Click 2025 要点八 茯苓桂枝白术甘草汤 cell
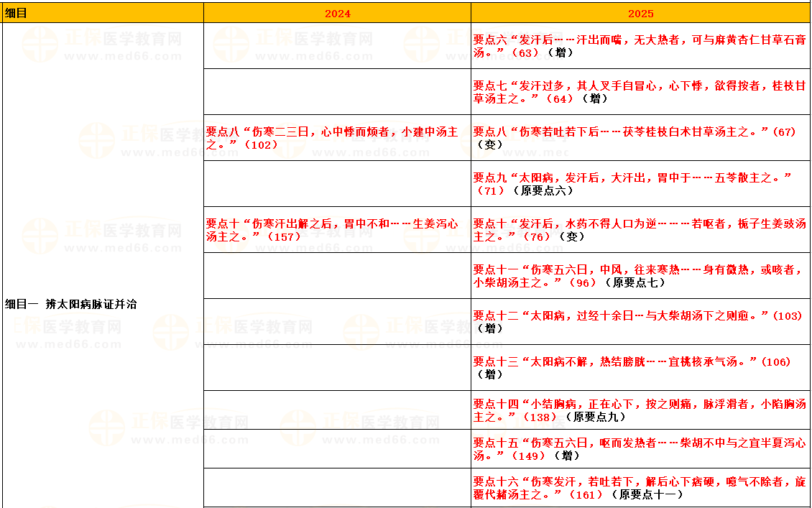 point(640,138)
